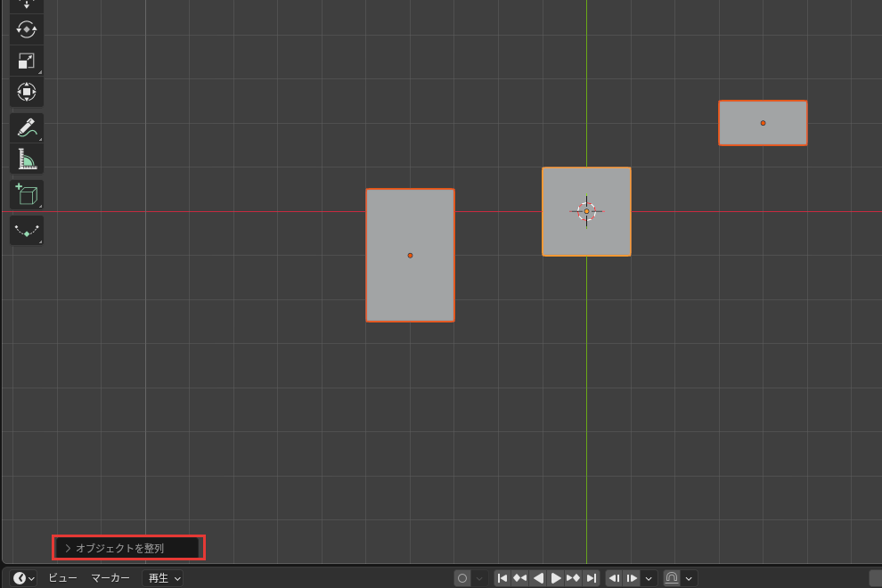882x588 pixels.
Task: Select the tall rectangle plane object
Action: [x=410, y=256]
